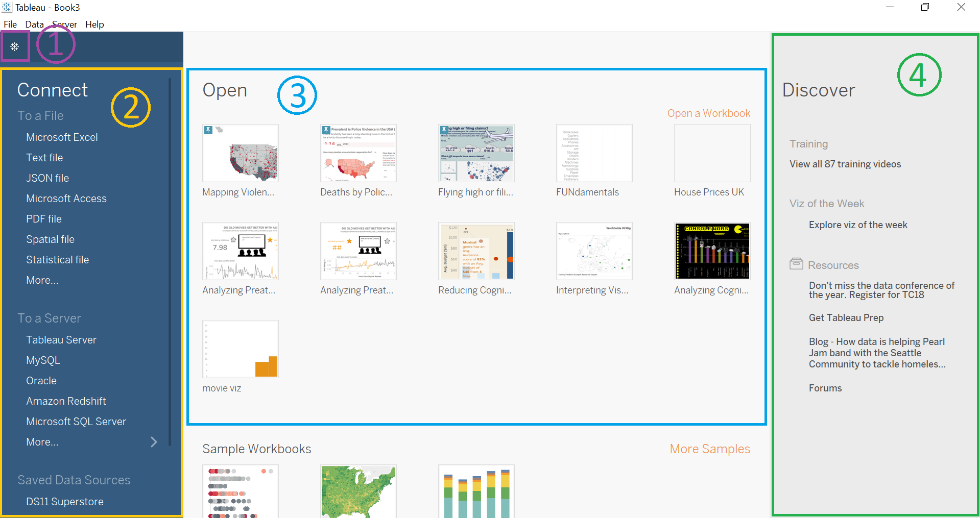Click the Resources box icon
980x518 pixels.
click(796, 264)
